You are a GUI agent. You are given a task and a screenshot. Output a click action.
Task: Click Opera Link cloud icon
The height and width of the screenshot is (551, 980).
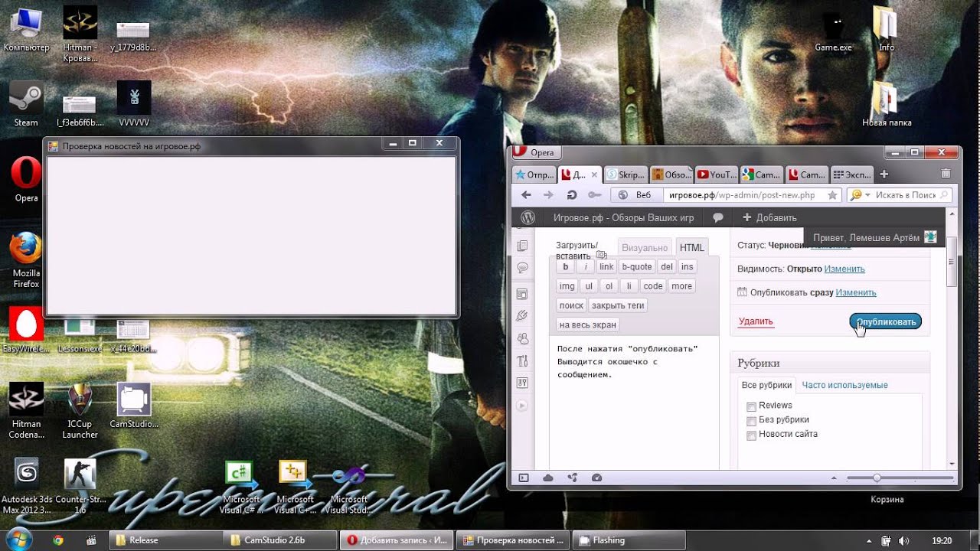(x=548, y=478)
